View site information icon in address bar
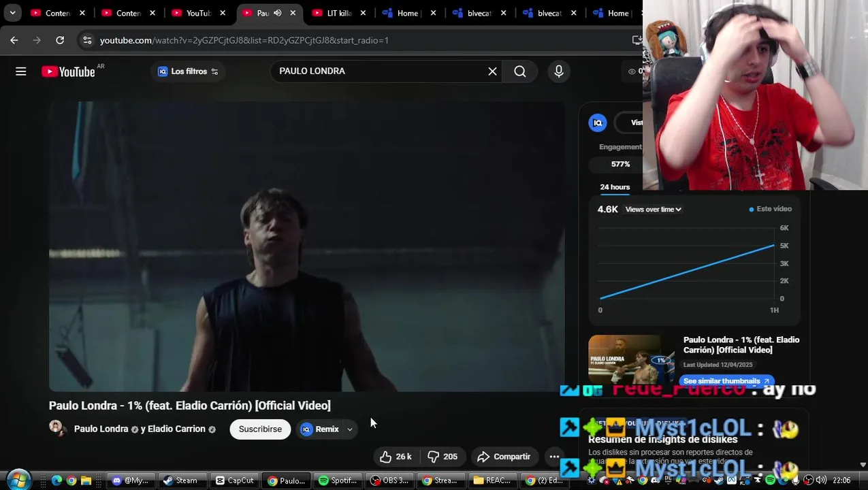This screenshot has width=868, height=490. click(87, 40)
